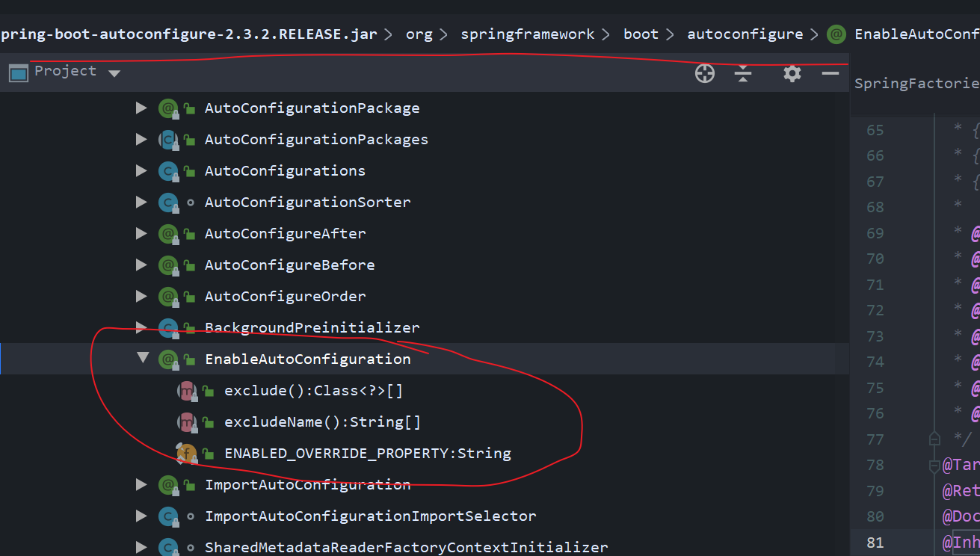Select ImportAutoConfigurationImportSelector in tree

371,516
